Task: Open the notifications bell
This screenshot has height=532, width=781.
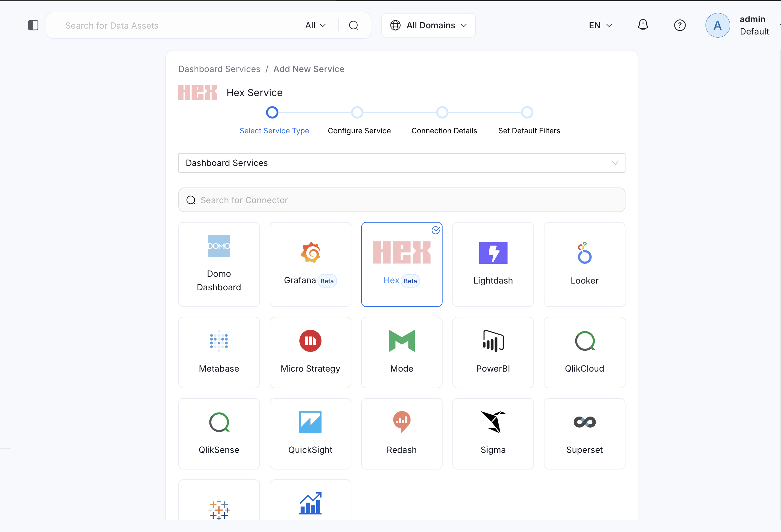Action: [x=642, y=25]
